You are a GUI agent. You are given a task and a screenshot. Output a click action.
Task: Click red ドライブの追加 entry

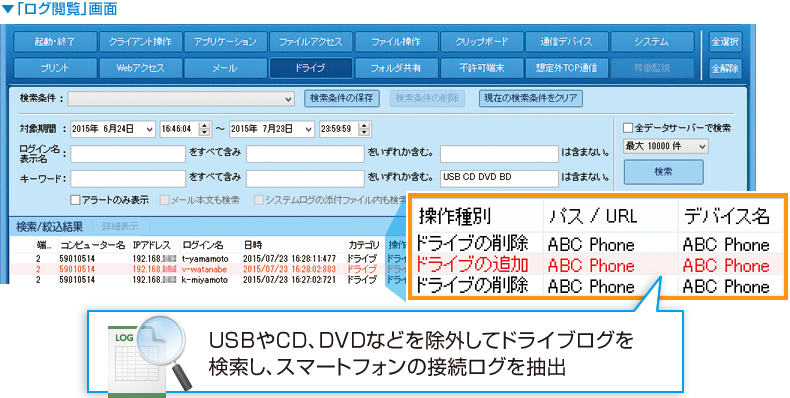point(472,265)
